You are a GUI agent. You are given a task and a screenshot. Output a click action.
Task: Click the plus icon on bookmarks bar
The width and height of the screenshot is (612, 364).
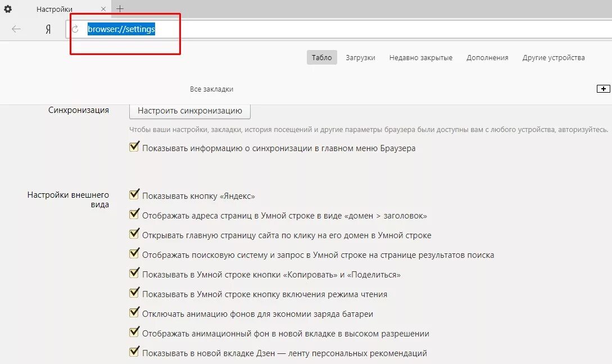pos(604,89)
